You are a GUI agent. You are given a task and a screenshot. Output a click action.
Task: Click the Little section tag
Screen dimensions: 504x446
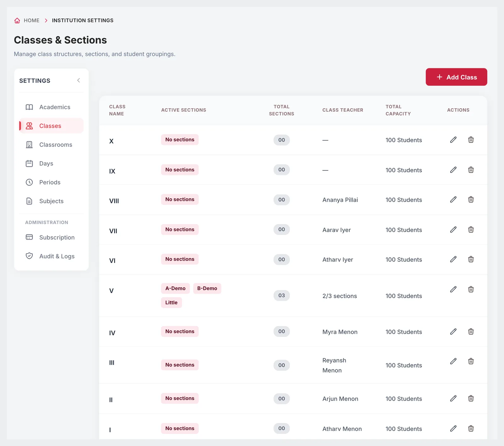[x=171, y=302]
